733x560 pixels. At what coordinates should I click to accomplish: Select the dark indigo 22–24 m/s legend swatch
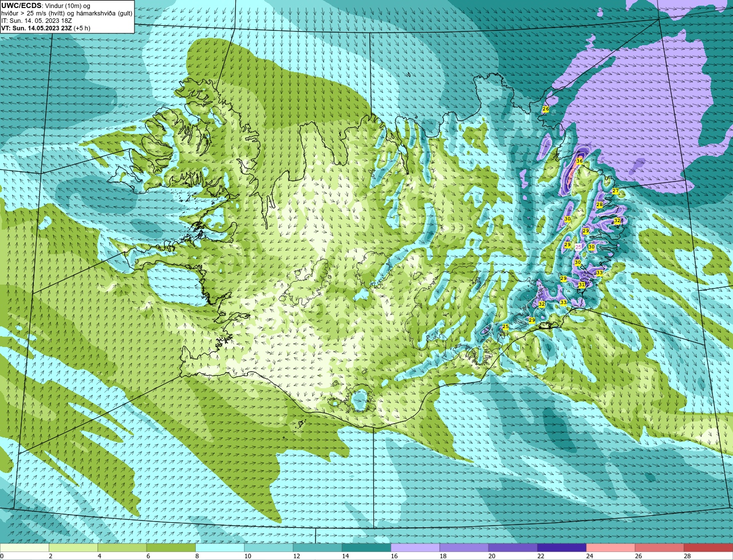562,547
